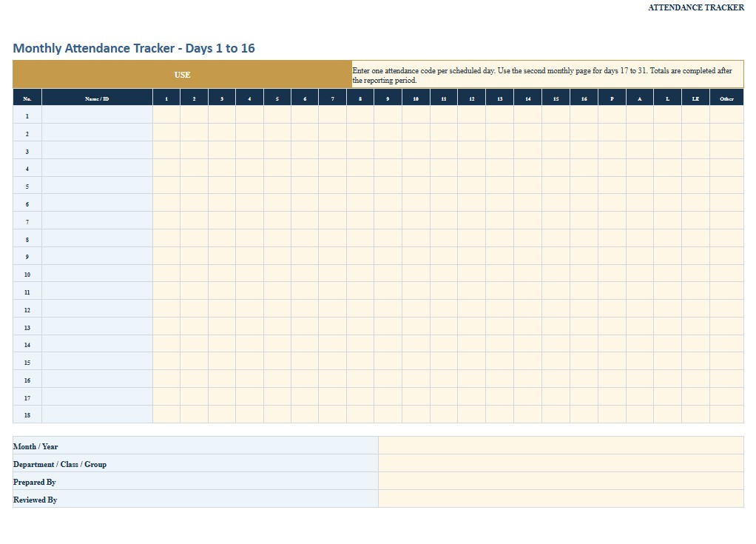Image resolution: width=756 pixels, height=544 pixels.
Task: Select row number 1 cell
Action: click(x=27, y=115)
